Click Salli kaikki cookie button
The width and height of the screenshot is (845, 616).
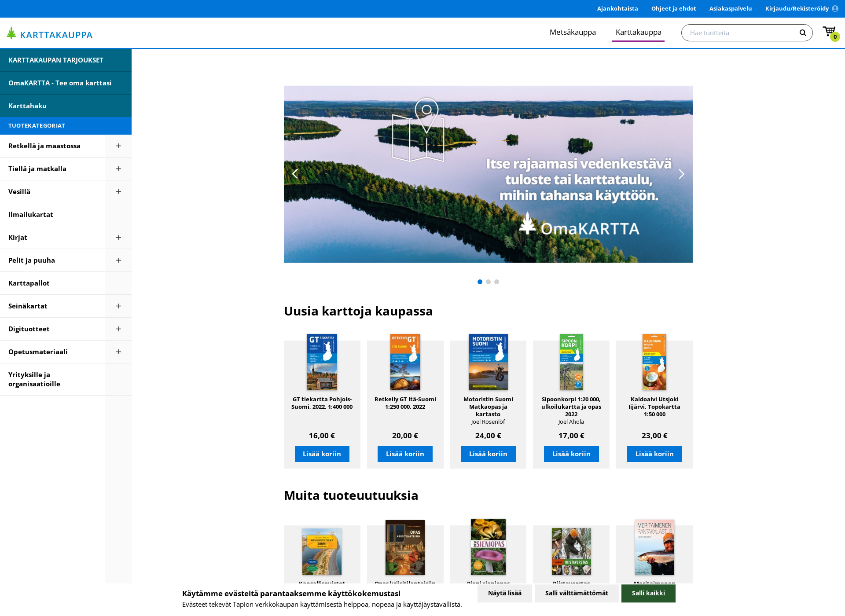pos(648,593)
